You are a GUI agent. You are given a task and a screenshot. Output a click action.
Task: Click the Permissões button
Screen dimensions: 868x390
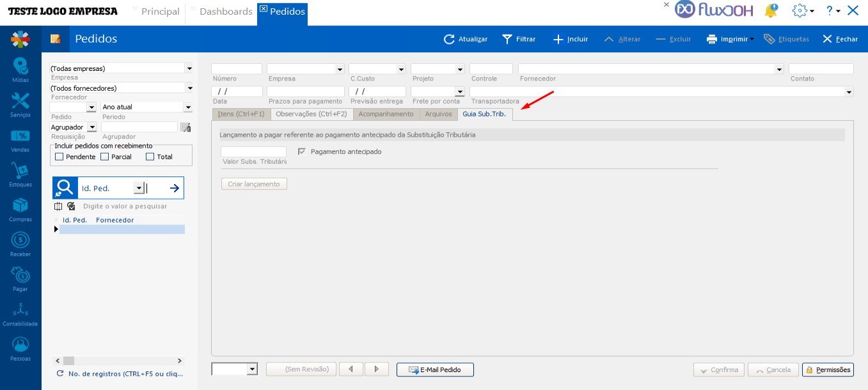coord(828,370)
